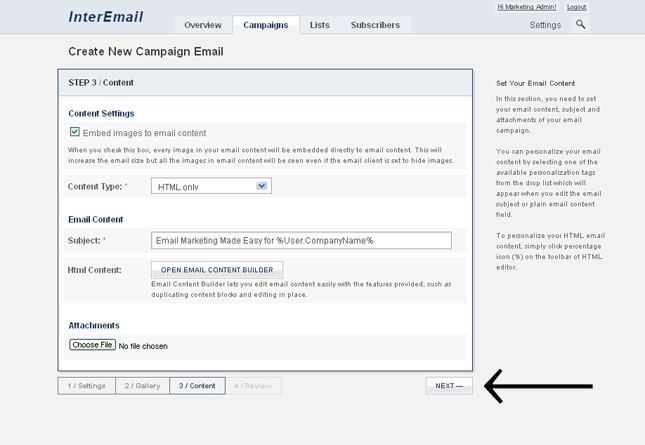Click Choose File under Attachments
The image size is (645, 445).
93,345
